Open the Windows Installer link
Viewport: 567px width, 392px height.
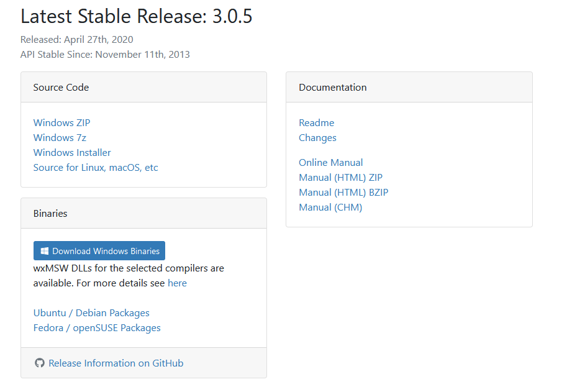coord(72,153)
